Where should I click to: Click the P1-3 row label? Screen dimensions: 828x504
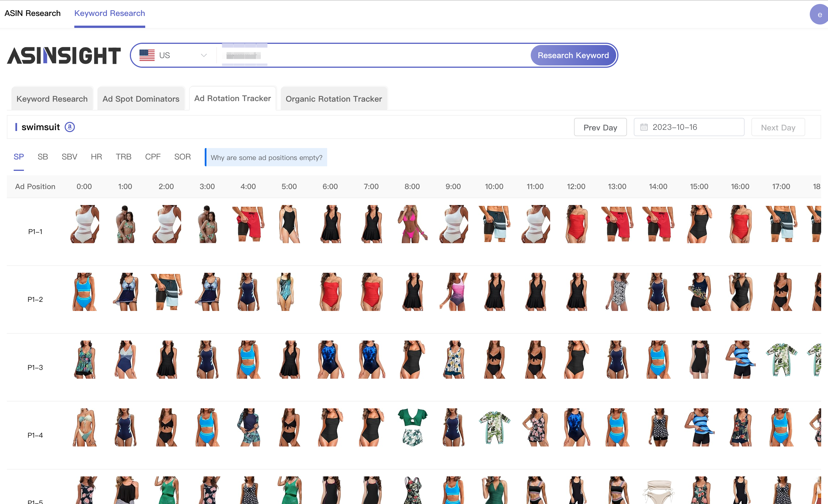[35, 367]
